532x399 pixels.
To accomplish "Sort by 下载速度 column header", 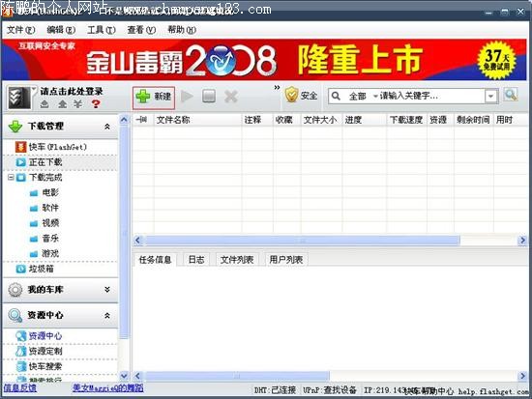I will click(406, 120).
